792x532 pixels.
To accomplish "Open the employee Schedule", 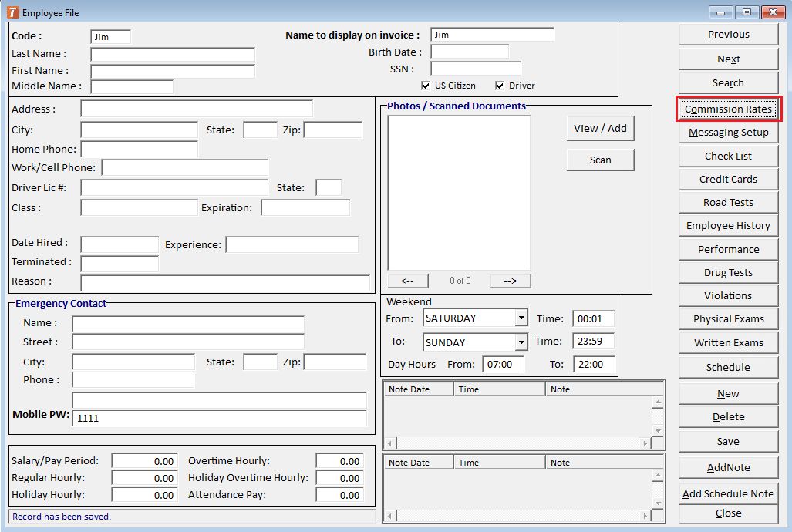I will point(728,367).
